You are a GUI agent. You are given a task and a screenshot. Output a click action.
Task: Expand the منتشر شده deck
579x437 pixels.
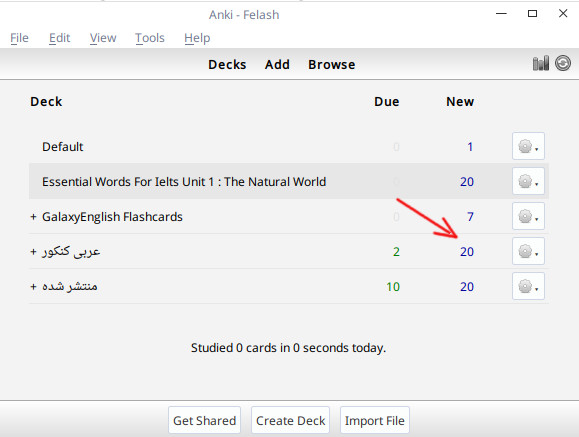[x=33, y=287]
